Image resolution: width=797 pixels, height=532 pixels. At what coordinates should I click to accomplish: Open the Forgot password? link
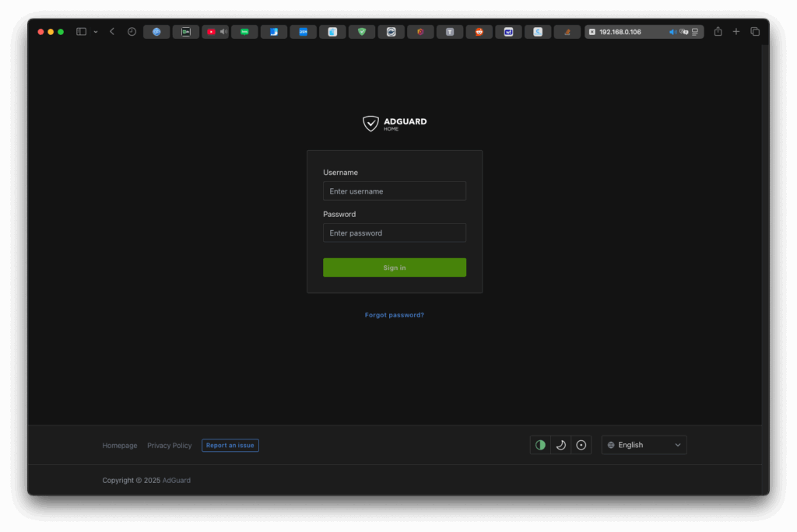coord(395,315)
